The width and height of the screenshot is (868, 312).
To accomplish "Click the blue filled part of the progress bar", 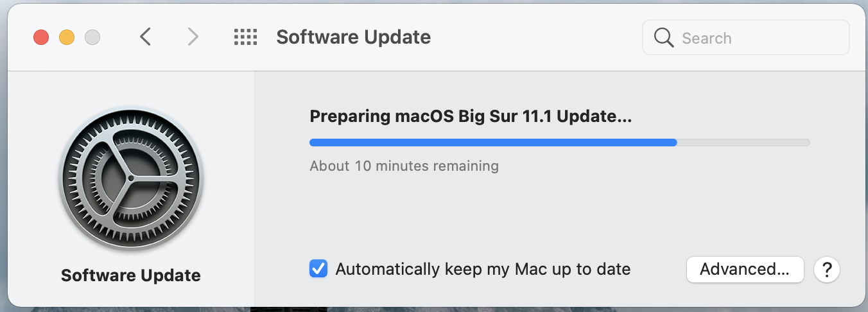I will 492,143.
